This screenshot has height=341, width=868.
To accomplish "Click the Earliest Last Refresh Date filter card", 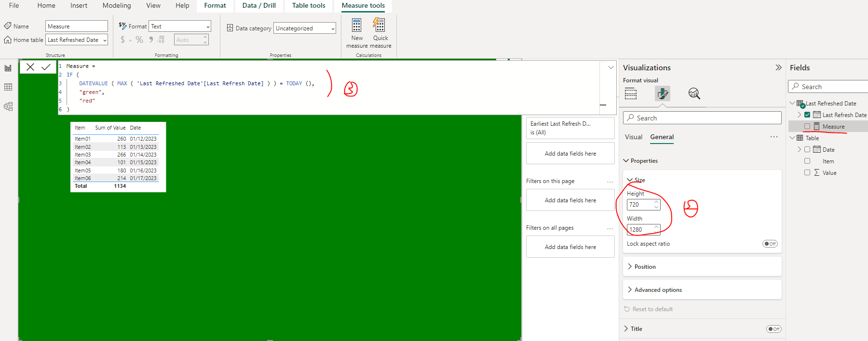I will tap(570, 128).
